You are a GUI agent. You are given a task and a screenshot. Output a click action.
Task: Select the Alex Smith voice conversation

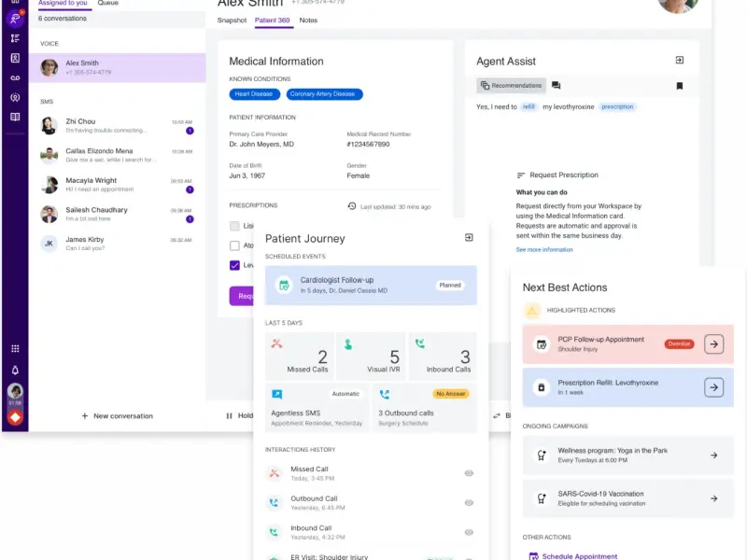(118, 67)
